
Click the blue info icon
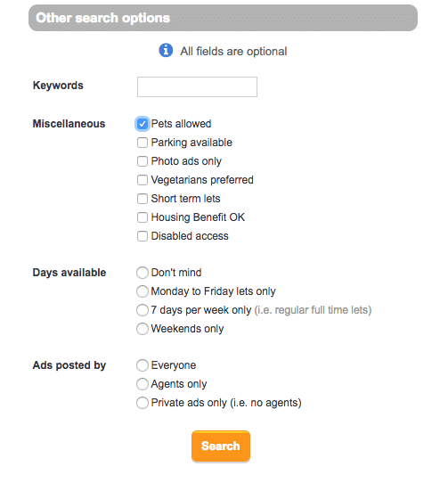[166, 50]
